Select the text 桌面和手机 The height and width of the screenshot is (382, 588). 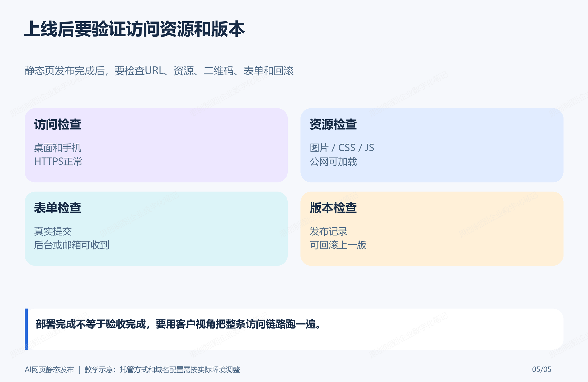pos(58,148)
